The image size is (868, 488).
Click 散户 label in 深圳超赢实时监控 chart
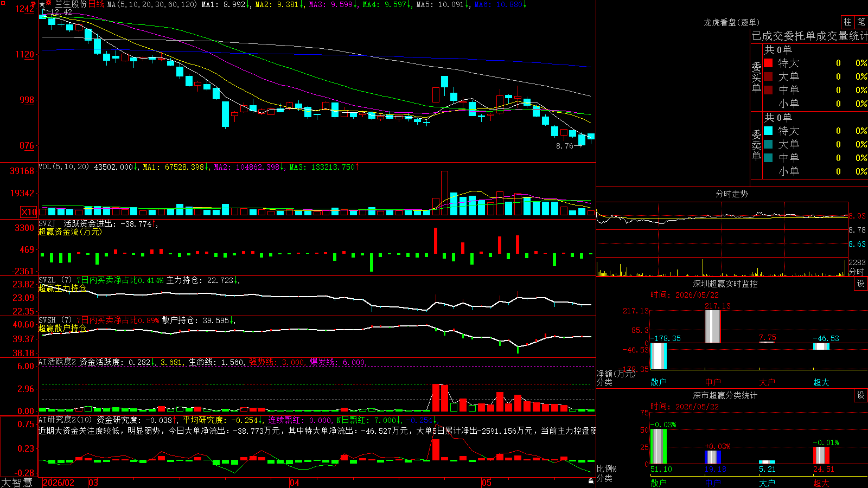point(659,382)
